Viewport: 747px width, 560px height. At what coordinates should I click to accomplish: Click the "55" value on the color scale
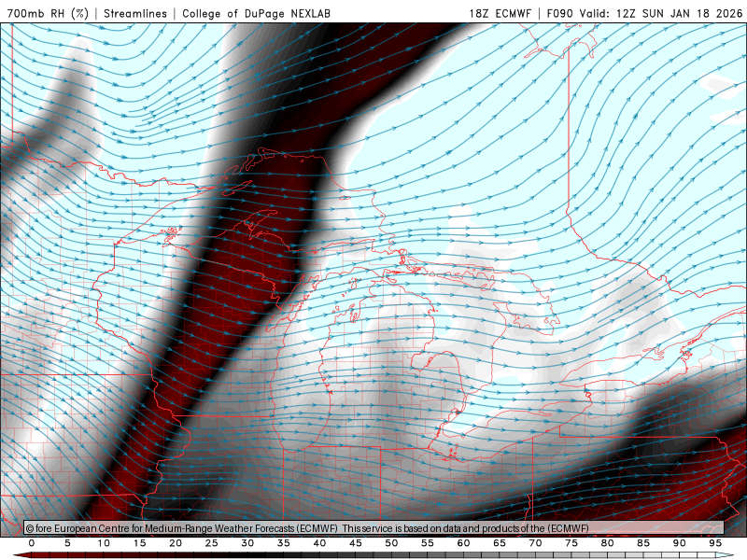point(428,543)
